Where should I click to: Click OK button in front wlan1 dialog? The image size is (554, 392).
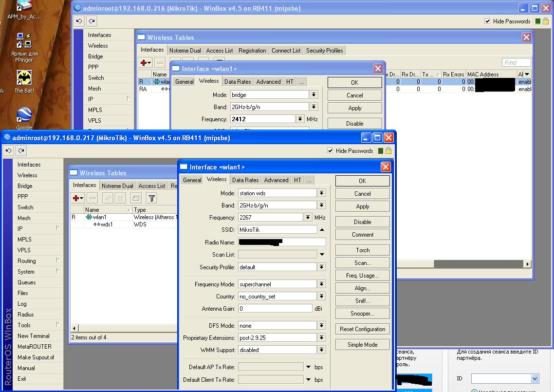(363, 181)
